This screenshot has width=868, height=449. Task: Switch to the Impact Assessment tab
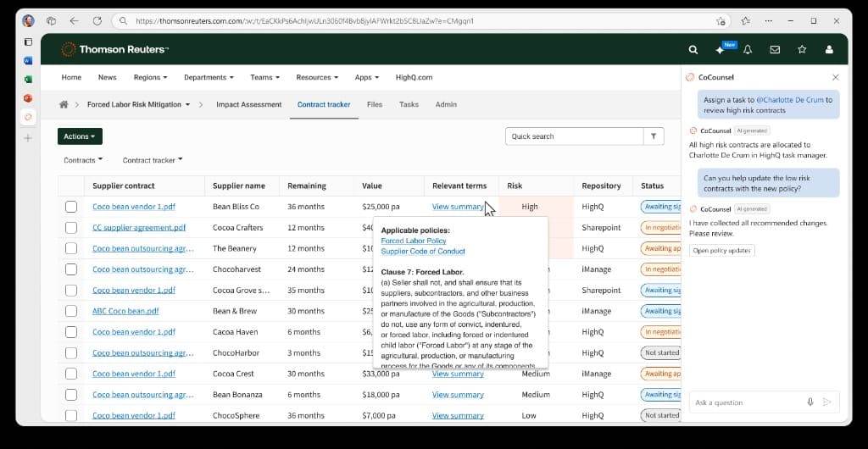(248, 104)
